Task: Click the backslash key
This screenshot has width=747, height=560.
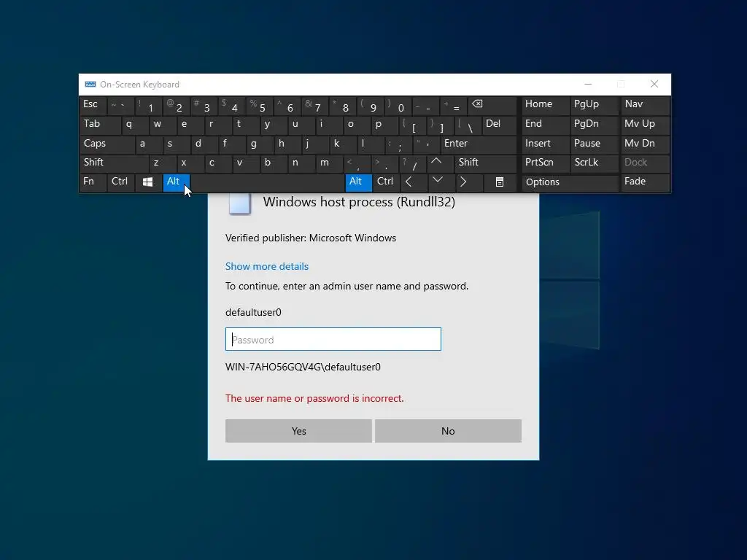Action: pyautogui.click(x=468, y=125)
